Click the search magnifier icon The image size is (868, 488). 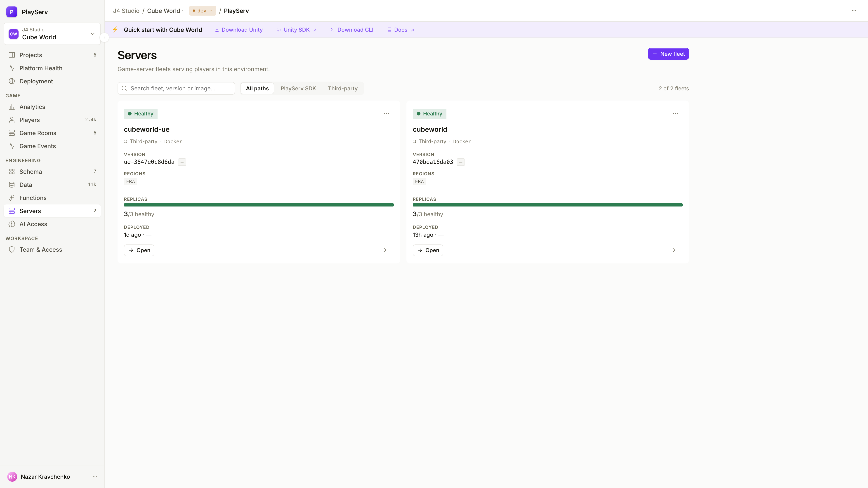(124, 88)
